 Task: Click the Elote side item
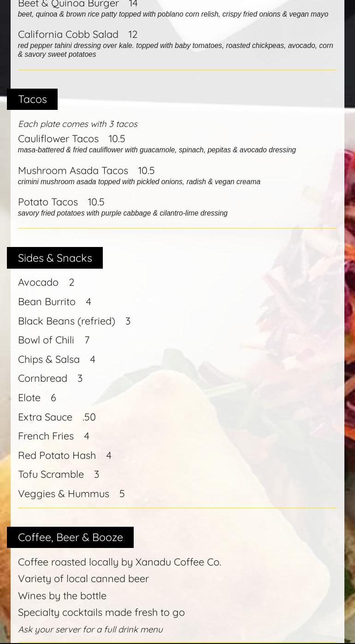pyautogui.click(x=30, y=397)
